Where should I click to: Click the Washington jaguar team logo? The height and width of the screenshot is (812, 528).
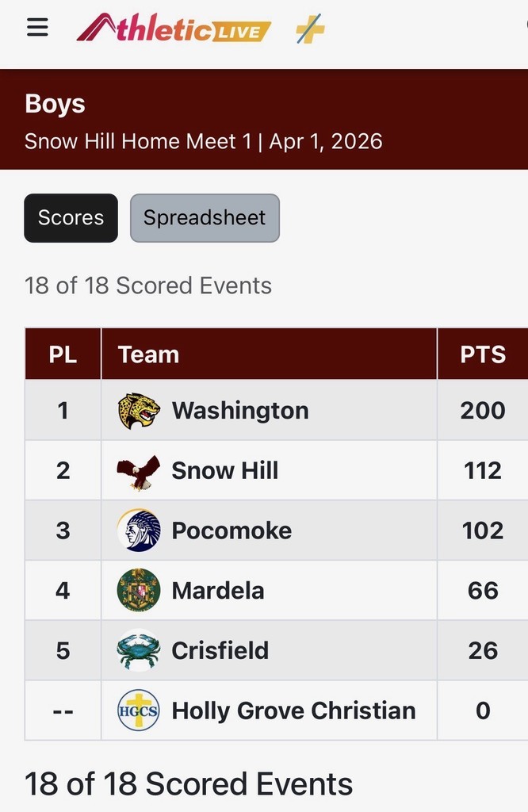[139, 411]
